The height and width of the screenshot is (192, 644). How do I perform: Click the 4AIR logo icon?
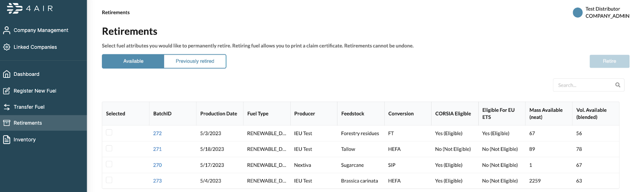click(15, 8)
